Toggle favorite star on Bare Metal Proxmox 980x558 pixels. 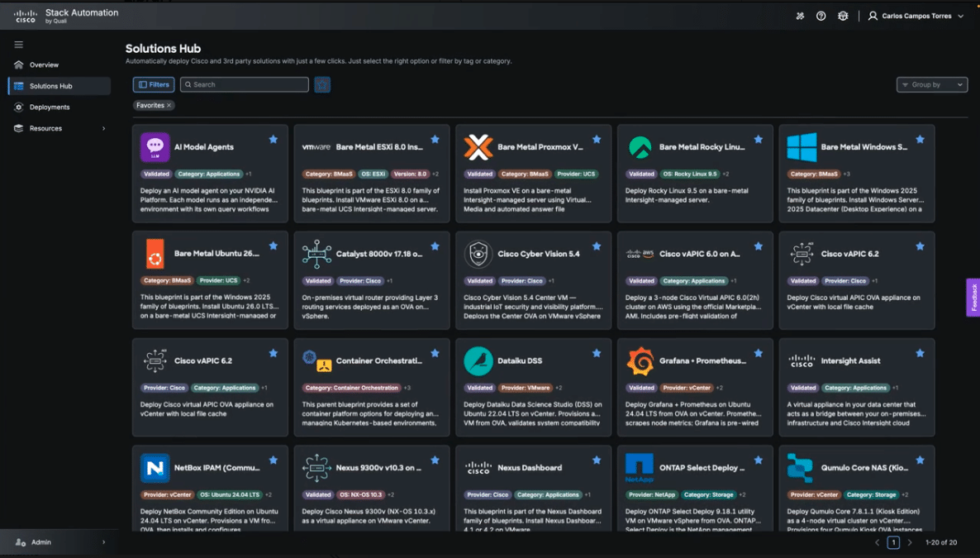(x=597, y=140)
